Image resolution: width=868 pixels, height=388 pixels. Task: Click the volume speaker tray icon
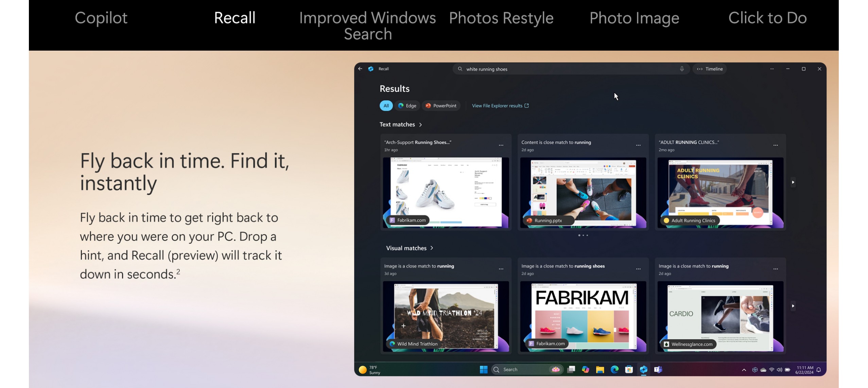(779, 370)
